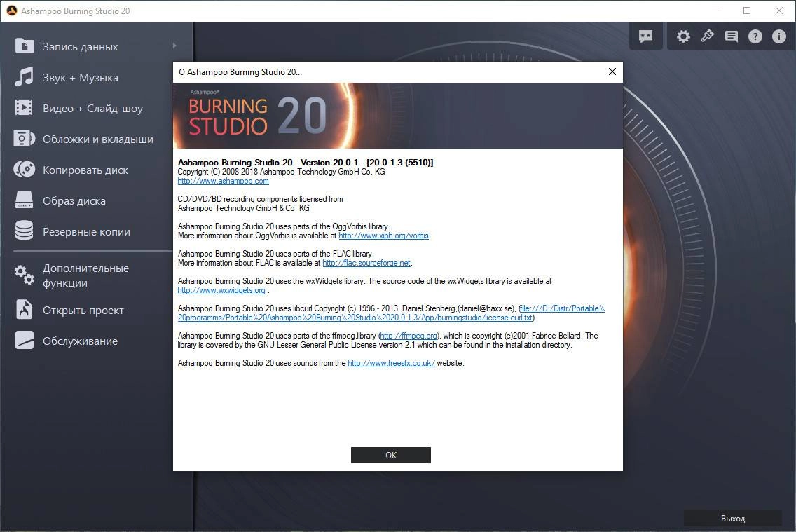Click the Обслуживание service icon
This screenshot has width=796, height=532.
(24, 340)
